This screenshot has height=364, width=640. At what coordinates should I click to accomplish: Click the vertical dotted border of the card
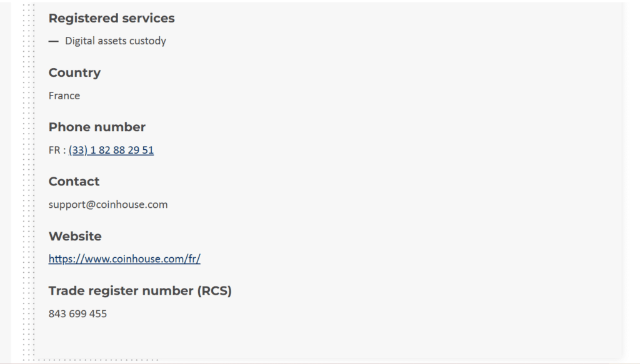coord(29,182)
